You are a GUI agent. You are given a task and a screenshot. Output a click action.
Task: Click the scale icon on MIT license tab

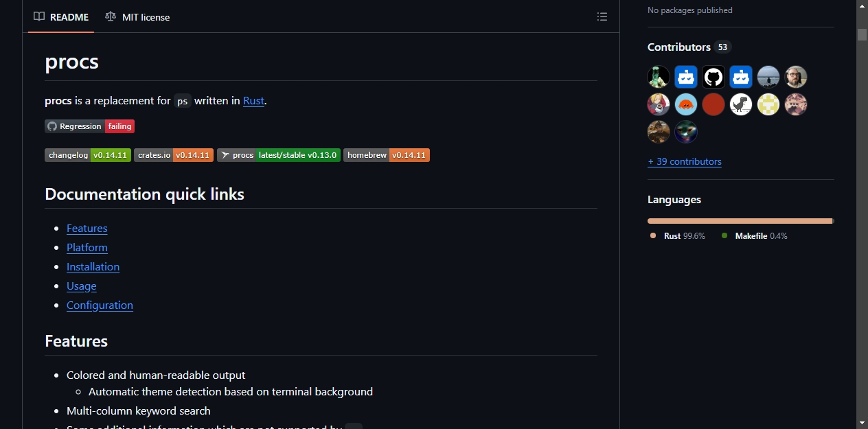pyautogui.click(x=111, y=16)
